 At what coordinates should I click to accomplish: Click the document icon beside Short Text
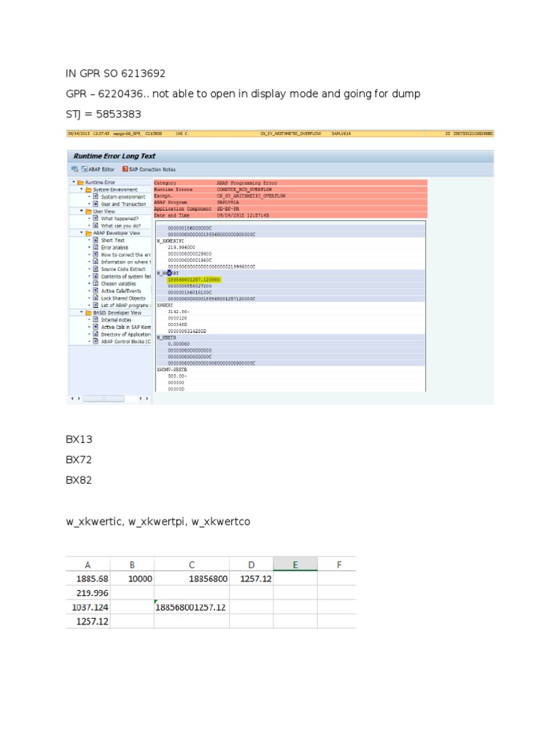click(x=96, y=240)
